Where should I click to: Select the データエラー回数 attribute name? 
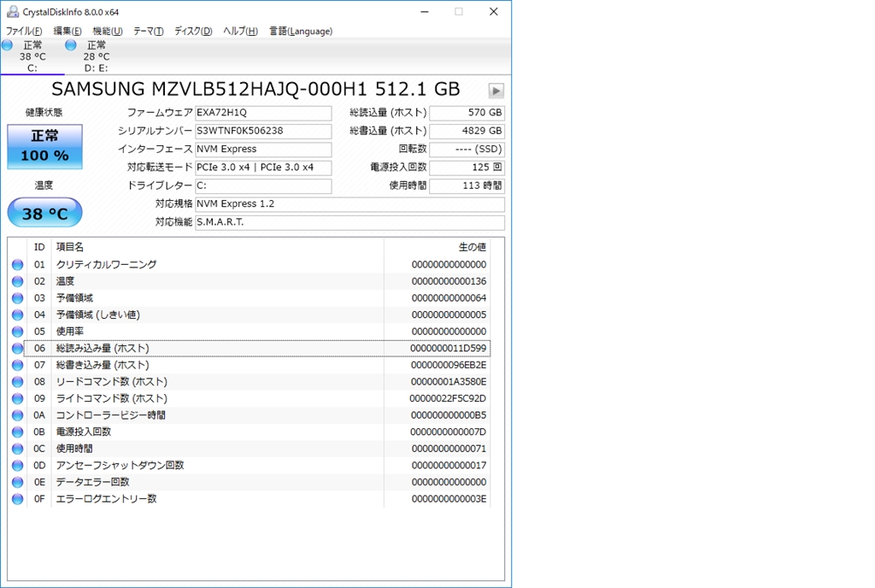click(92, 482)
